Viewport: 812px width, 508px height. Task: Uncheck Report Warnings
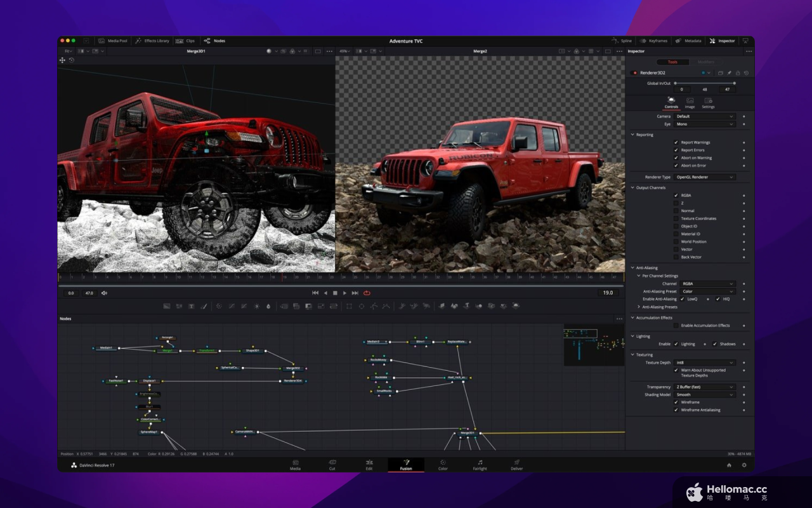tap(676, 142)
